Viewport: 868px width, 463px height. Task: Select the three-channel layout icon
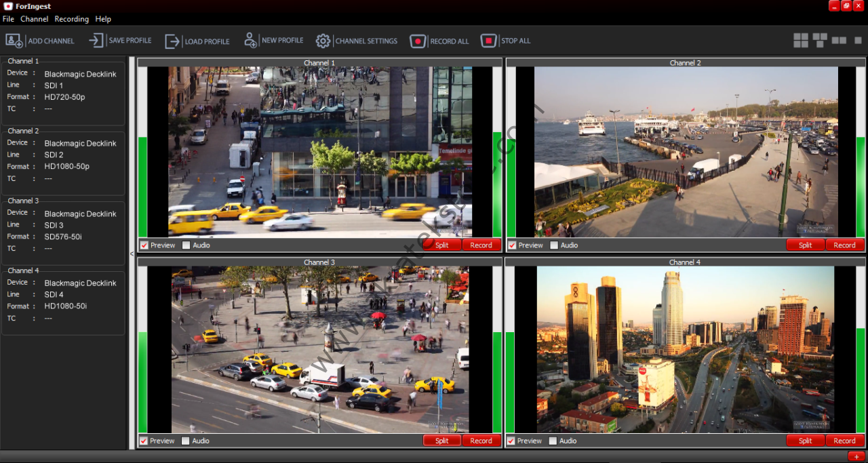click(820, 40)
